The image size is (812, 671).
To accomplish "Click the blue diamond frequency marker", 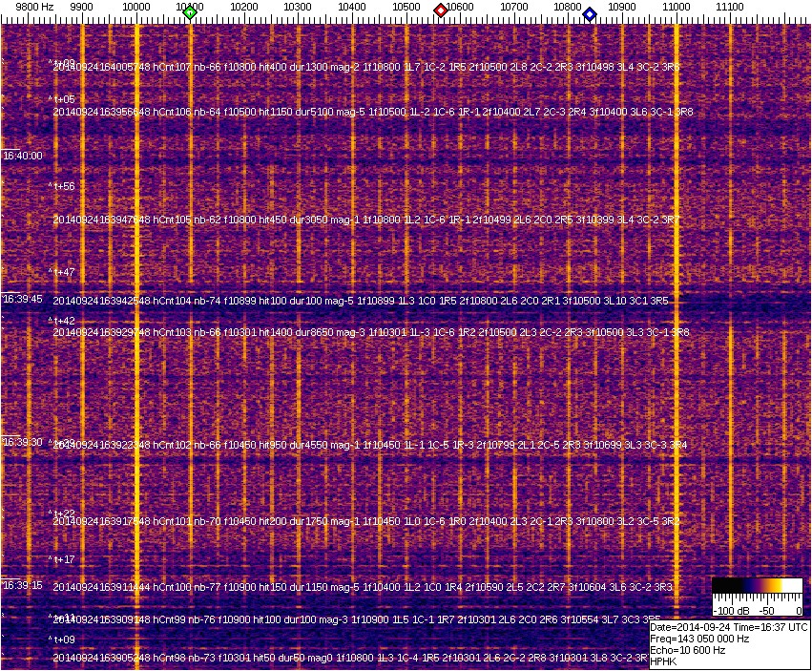I will click(x=590, y=14).
